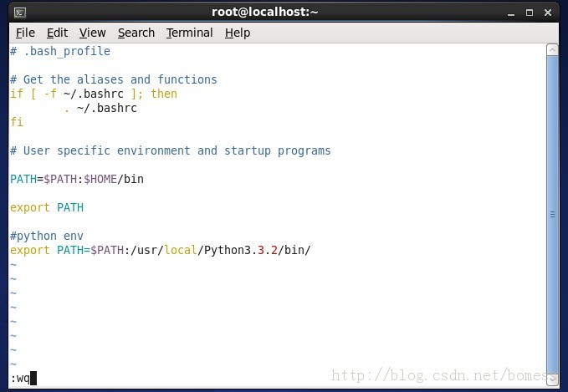Click the '#python env' comment line
568x392 pixels.
pos(47,236)
